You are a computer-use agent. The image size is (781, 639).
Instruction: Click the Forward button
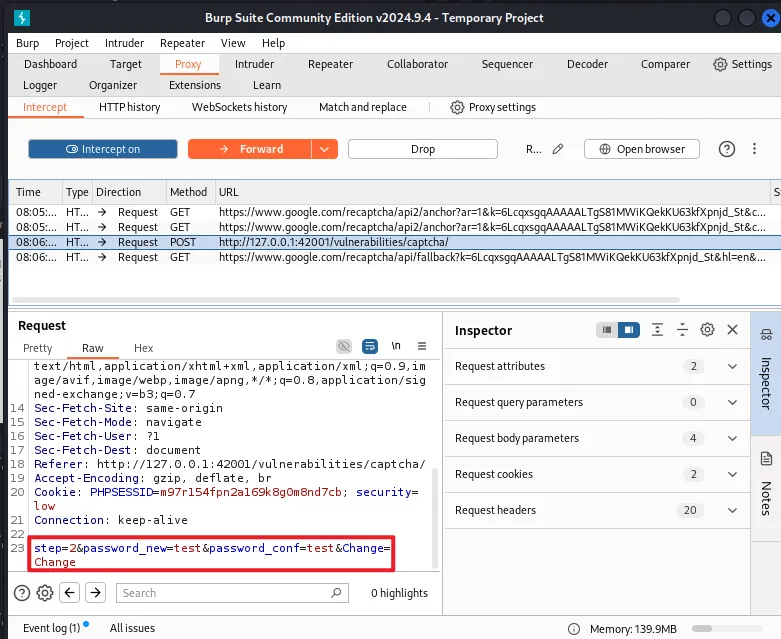coord(250,149)
